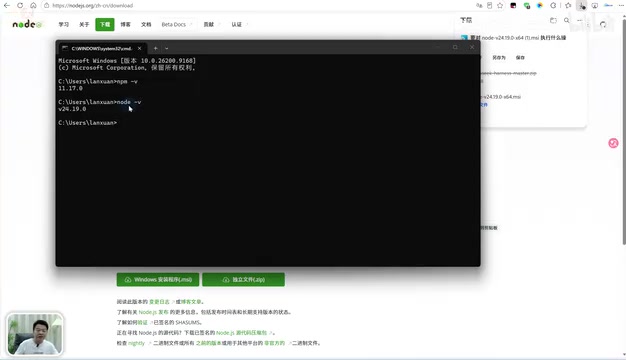Search downloads with the magnifier icon
Viewport: 626px width, 360px height.
point(567,20)
